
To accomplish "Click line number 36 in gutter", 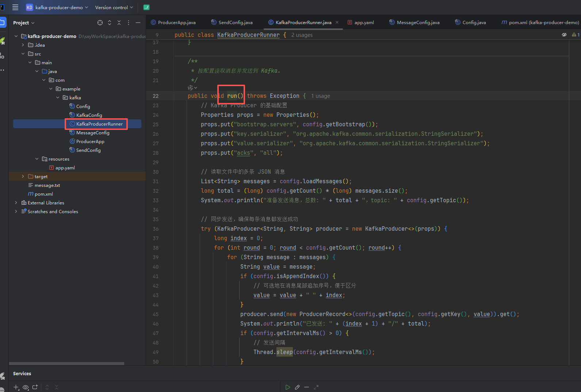I will [x=156, y=229].
